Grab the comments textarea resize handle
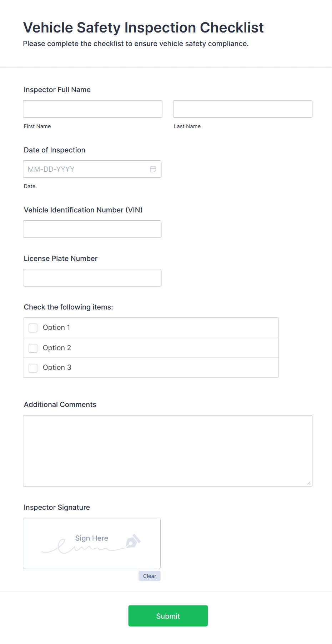Image resolution: width=332 pixels, height=644 pixels. click(309, 483)
